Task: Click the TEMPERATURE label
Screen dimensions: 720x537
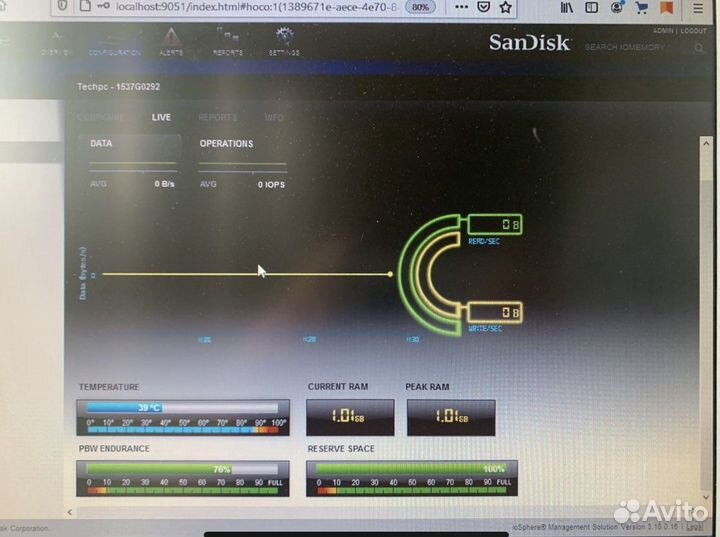Action: [109, 387]
